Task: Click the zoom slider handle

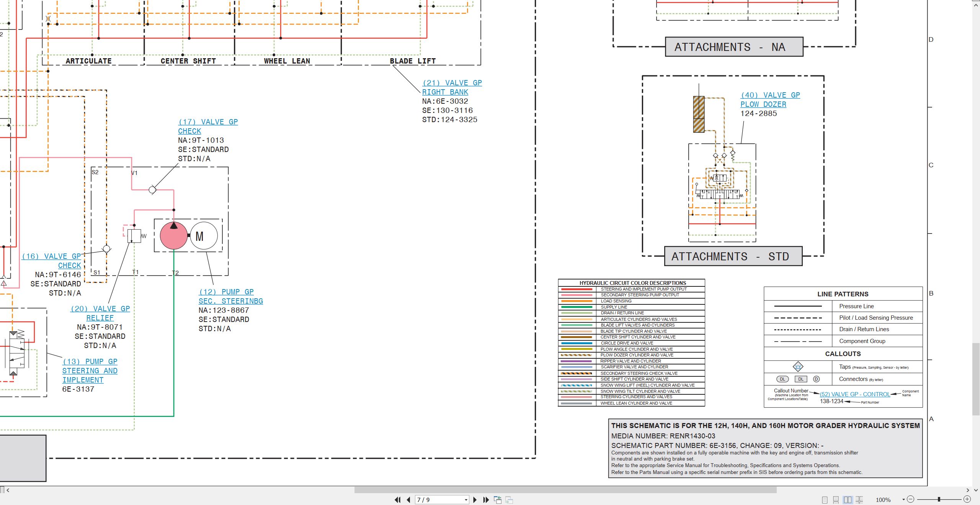Action: (x=939, y=499)
